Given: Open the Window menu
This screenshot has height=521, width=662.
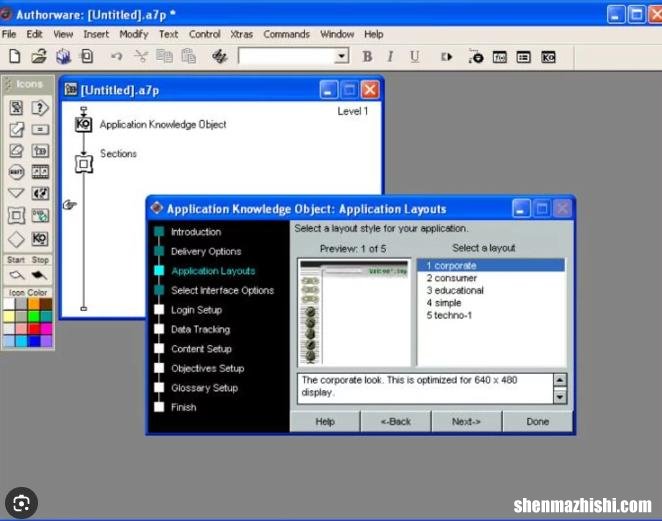Looking at the screenshot, I should (x=337, y=34).
